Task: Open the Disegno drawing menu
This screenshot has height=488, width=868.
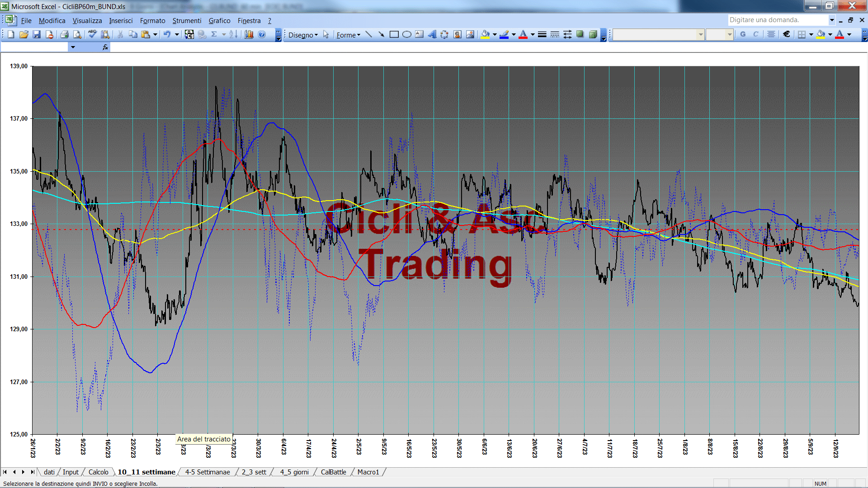Action: (x=303, y=35)
